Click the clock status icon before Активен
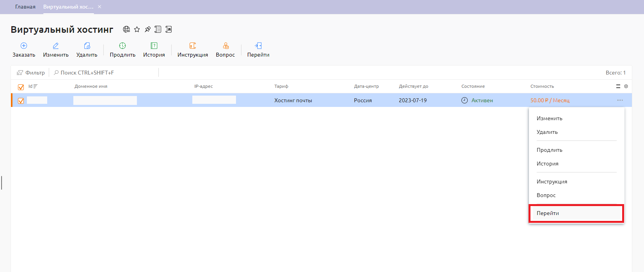The height and width of the screenshot is (272, 644). (465, 100)
